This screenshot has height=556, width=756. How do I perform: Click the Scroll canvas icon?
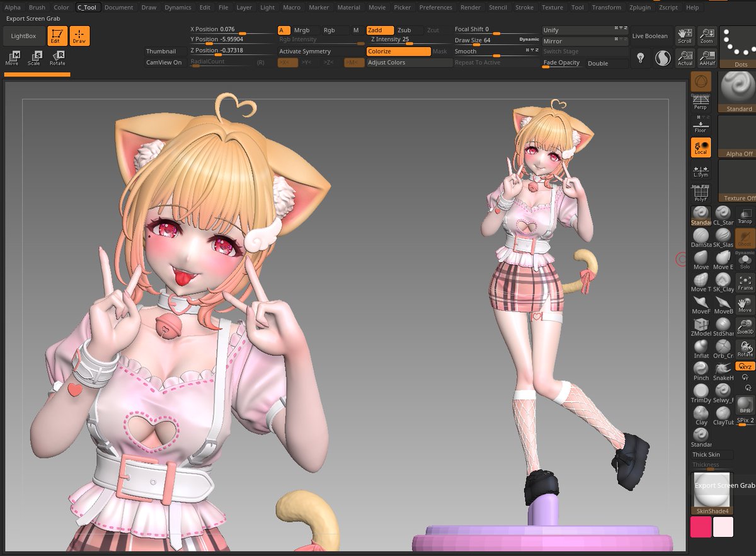coord(684,36)
